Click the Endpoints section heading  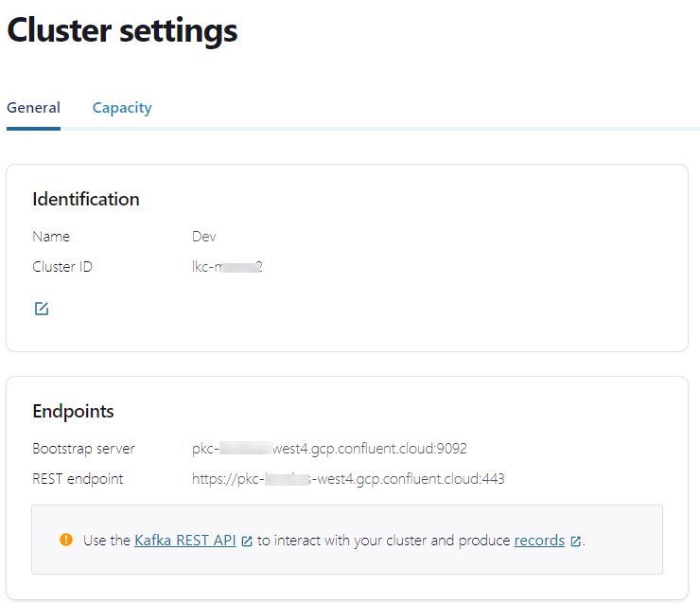(73, 411)
